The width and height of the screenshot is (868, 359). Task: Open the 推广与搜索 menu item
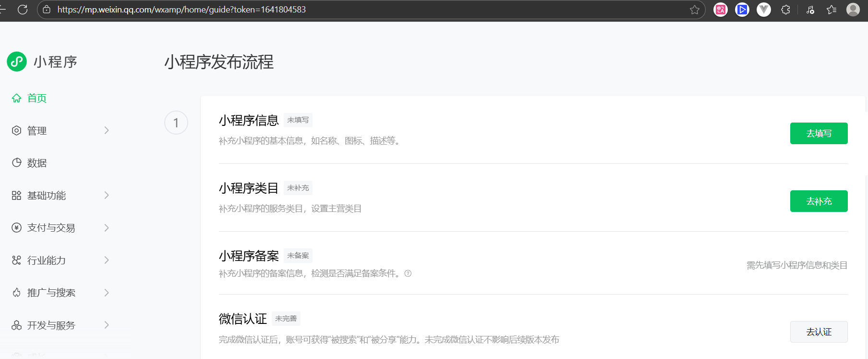[x=51, y=293]
